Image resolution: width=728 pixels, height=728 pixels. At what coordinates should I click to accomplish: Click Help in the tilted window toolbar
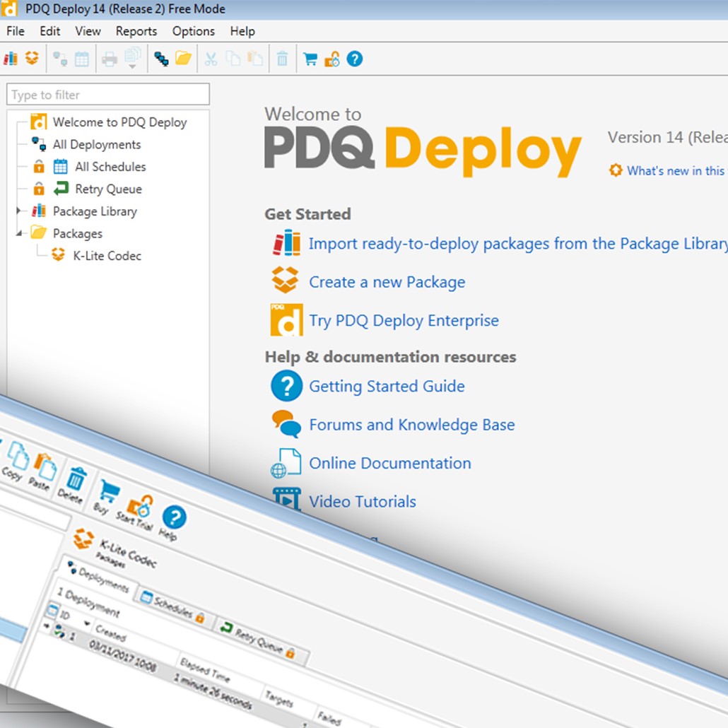[x=171, y=524]
